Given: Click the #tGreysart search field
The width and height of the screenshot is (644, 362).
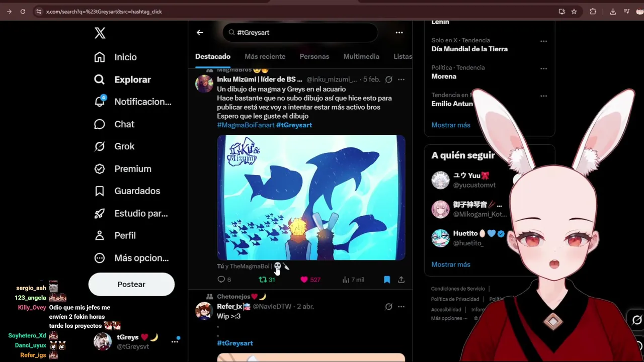Looking at the screenshot, I should pyautogui.click(x=300, y=32).
